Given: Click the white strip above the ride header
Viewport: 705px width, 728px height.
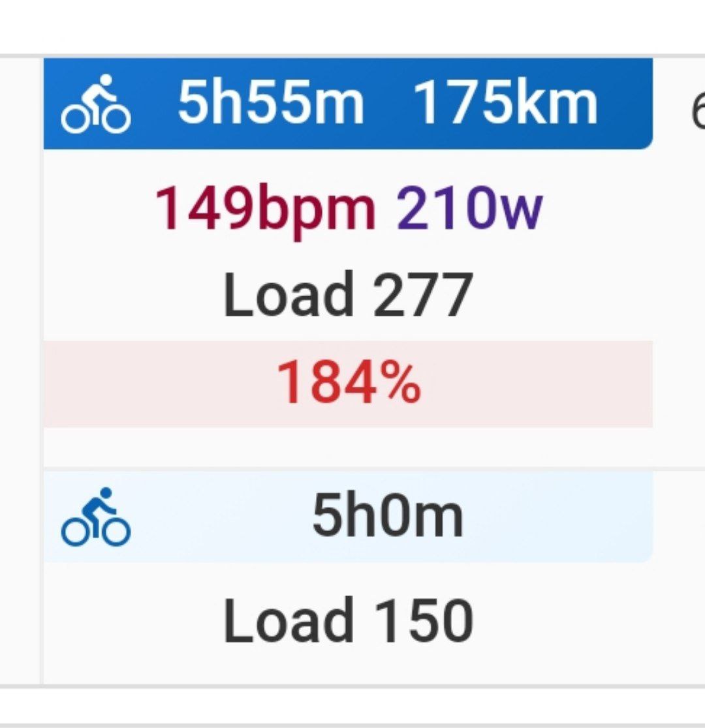Looking at the screenshot, I should tap(352, 27).
